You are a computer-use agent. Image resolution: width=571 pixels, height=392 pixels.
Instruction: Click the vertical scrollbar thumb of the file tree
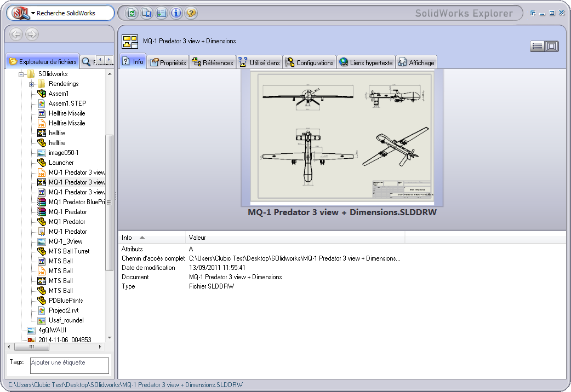pos(109,203)
